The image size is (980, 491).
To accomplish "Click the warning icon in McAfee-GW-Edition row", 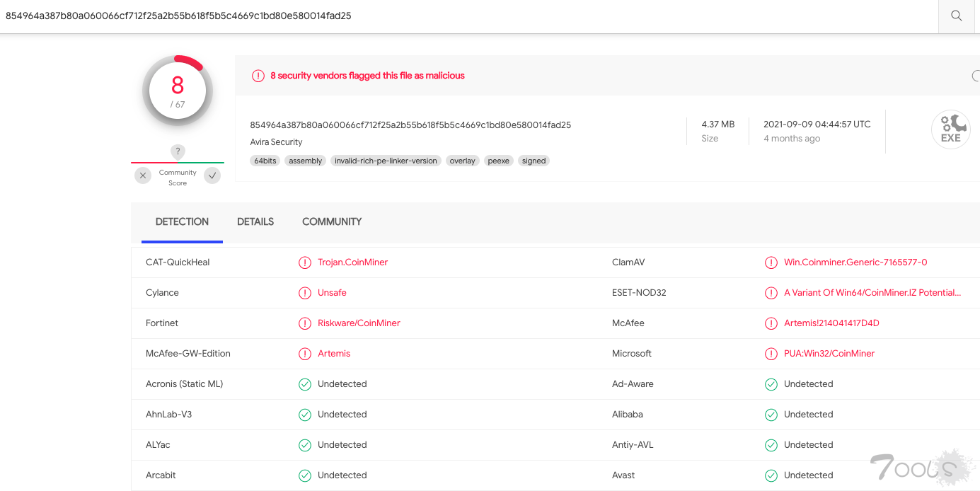I will coord(305,354).
